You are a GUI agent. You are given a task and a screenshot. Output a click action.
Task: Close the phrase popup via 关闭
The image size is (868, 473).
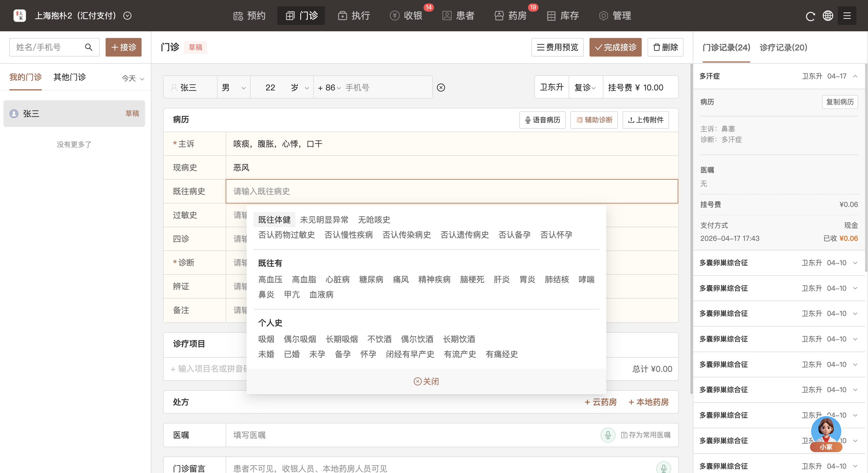(426, 381)
